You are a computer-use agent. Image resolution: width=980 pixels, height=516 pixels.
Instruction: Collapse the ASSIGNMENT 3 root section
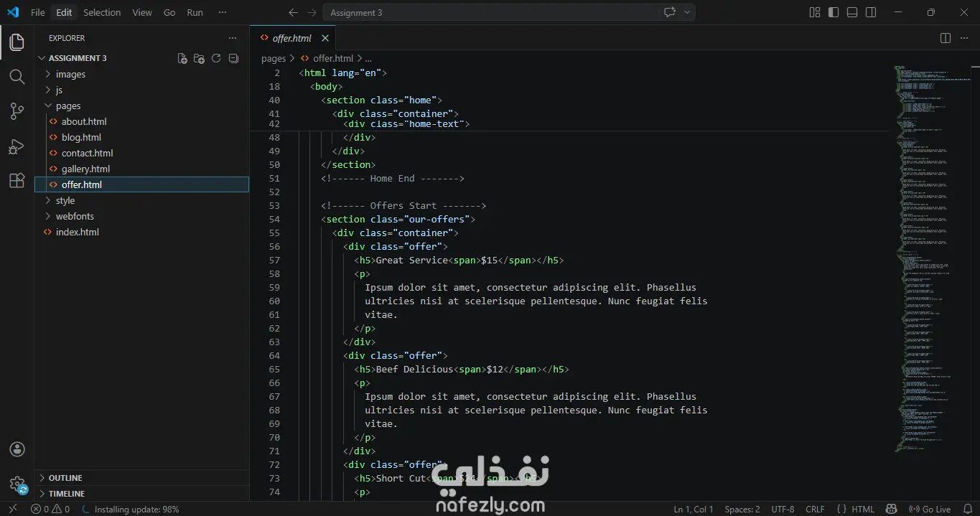78,58
